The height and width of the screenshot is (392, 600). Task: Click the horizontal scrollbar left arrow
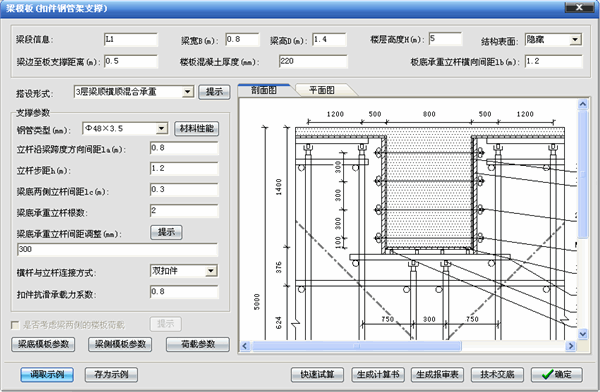[x=245, y=346]
